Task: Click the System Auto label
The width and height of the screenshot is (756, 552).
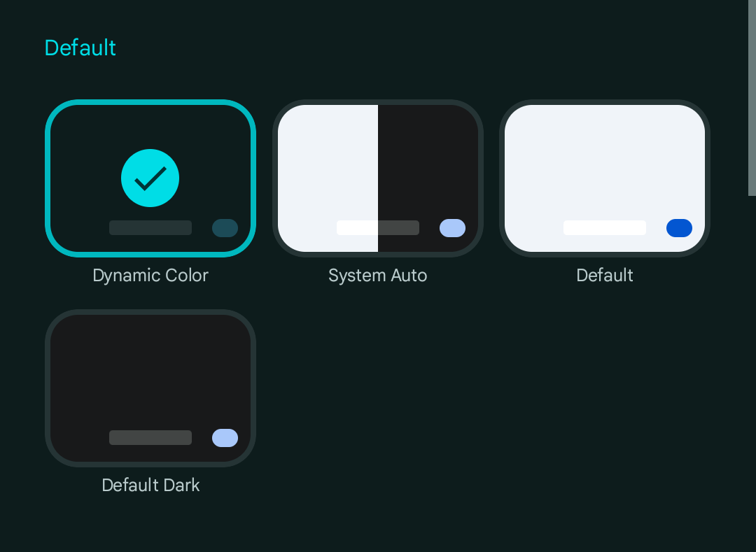Action: pos(377,276)
